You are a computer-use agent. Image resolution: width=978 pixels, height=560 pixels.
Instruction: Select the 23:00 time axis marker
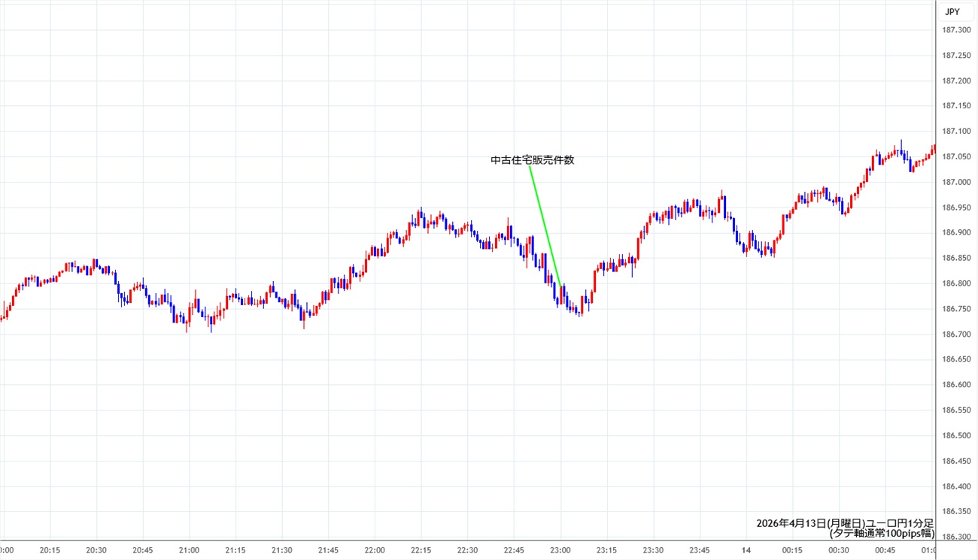(x=560, y=550)
